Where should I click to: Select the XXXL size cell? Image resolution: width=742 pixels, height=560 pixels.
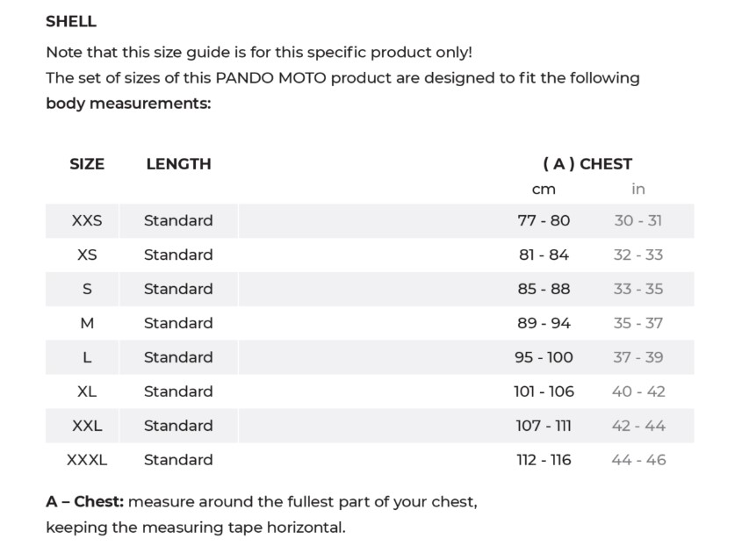tap(87, 460)
